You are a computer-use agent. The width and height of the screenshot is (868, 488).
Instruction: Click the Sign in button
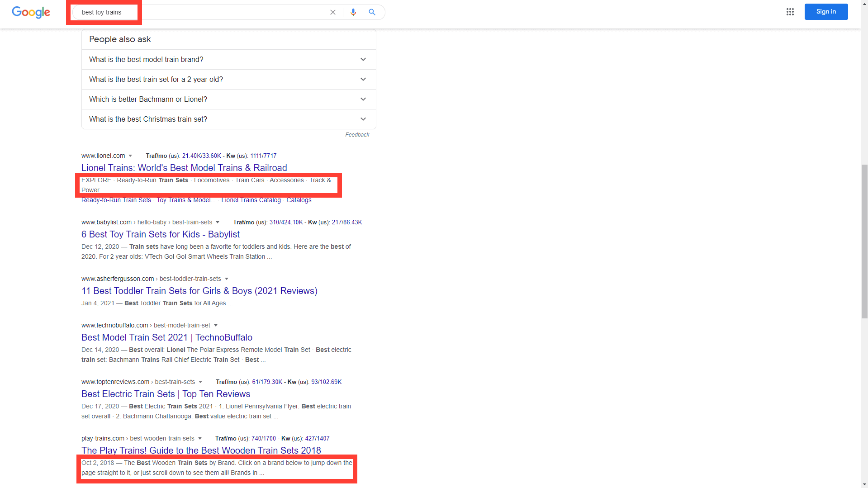tap(826, 12)
